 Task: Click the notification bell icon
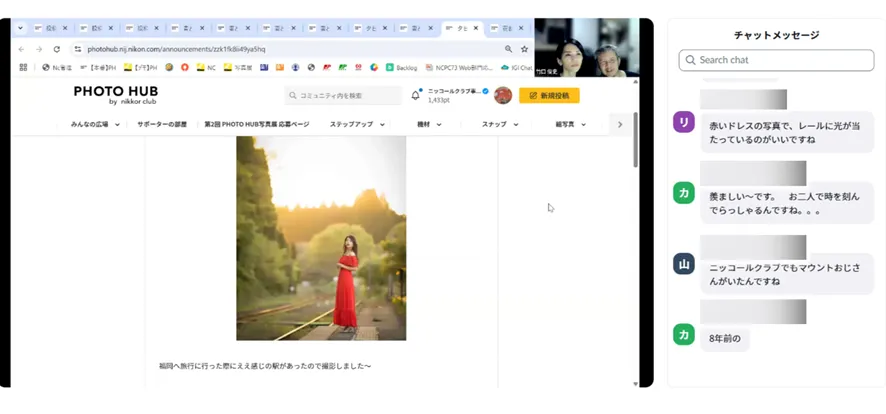415,95
